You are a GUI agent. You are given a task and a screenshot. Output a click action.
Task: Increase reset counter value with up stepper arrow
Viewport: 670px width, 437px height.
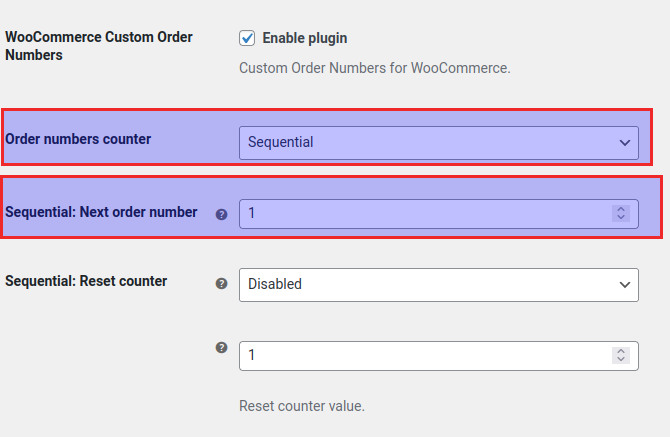pos(621,351)
